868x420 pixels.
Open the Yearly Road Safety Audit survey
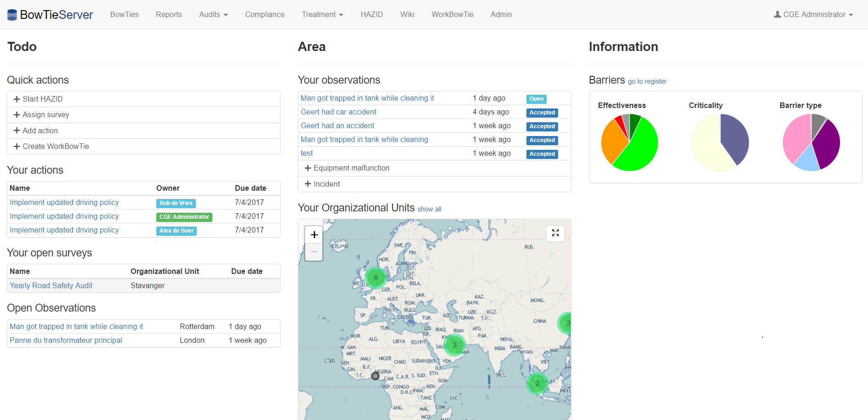pyautogui.click(x=51, y=285)
